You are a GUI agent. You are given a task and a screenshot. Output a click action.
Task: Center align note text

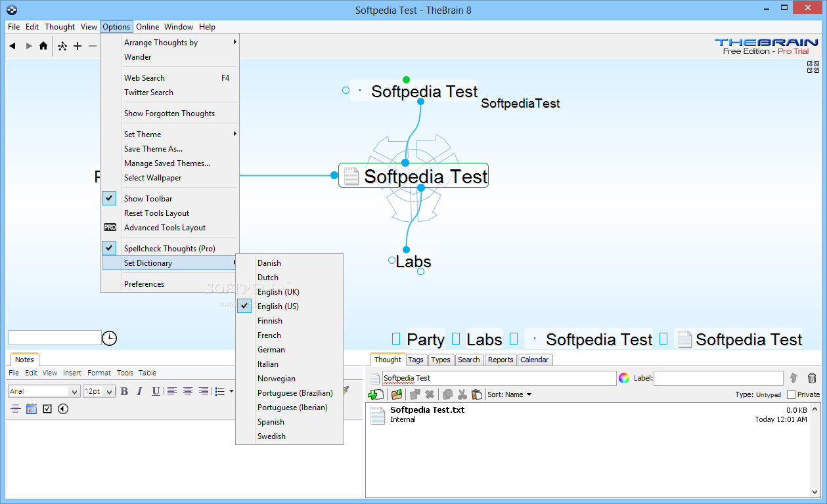click(188, 391)
